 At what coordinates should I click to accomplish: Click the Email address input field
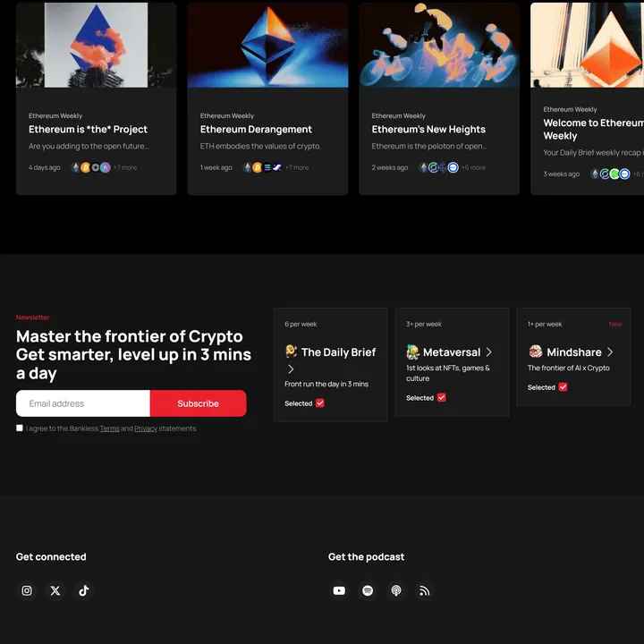(x=83, y=403)
